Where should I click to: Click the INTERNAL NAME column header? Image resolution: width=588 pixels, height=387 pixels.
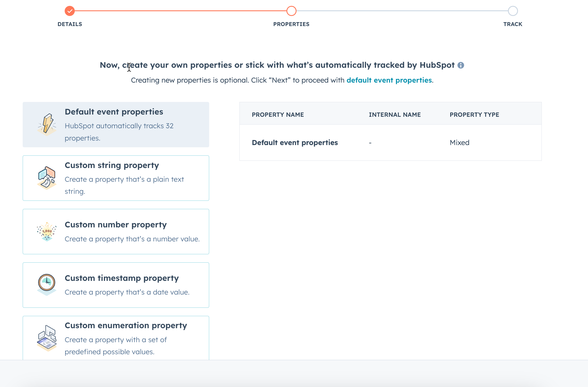(x=395, y=115)
